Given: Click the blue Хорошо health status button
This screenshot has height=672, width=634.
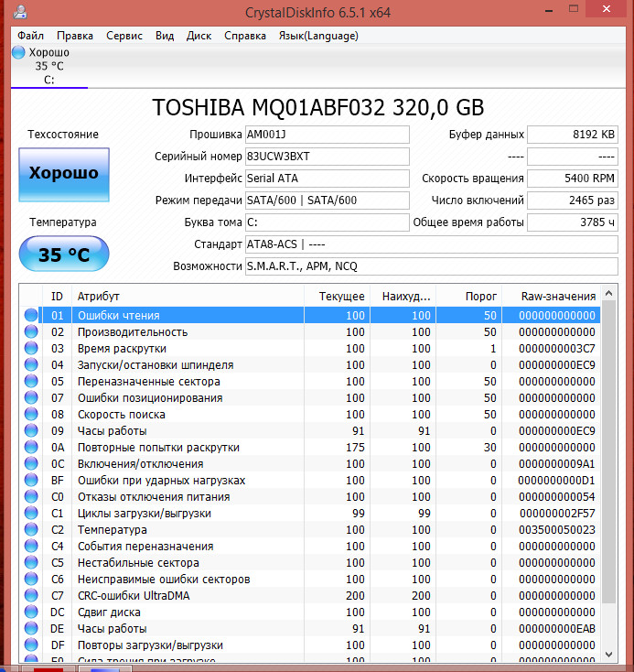Looking at the screenshot, I should pyautogui.click(x=64, y=175).
